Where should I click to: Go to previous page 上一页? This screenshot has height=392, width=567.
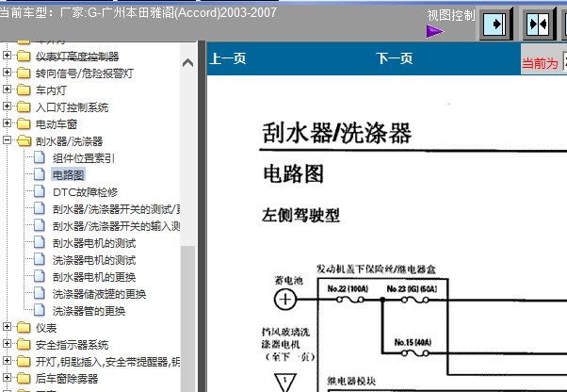pyautogui.click(x=228, y=58)
